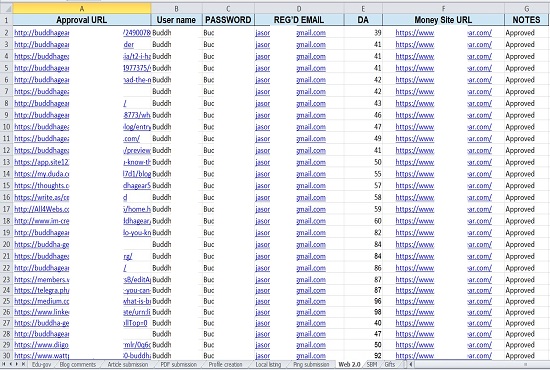Select row 30 header number
The image size is (550, 370).
click(6, 355)
